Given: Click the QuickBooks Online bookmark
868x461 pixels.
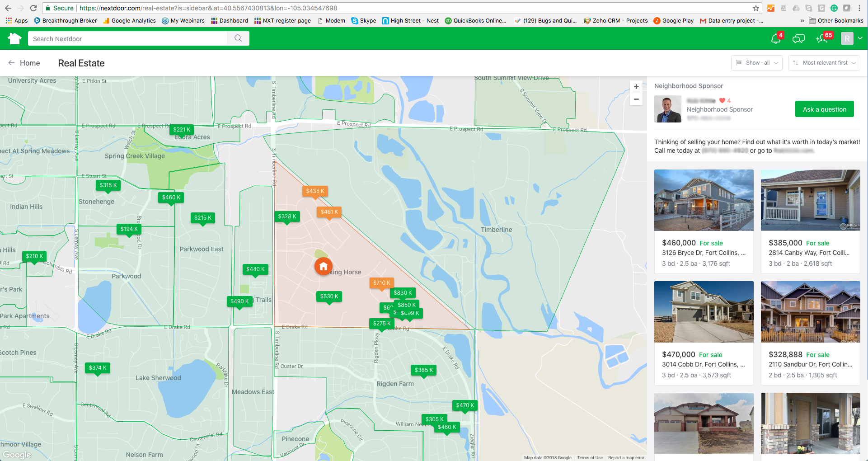Looking at the screenshot, I should click(x=475, y=21).
